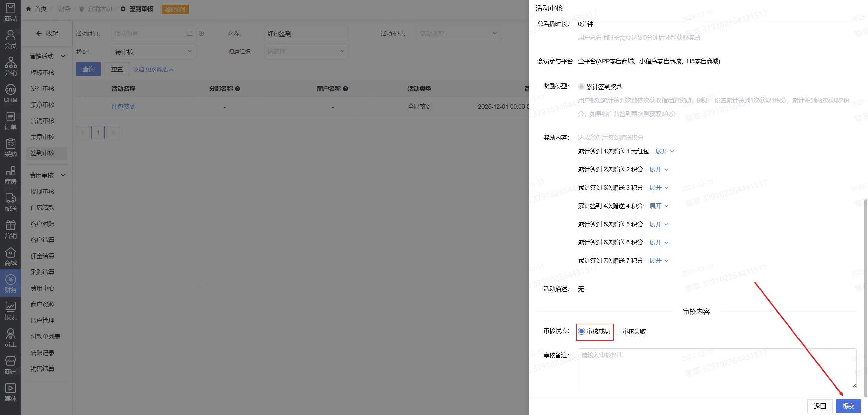The height and width of the screenshot is (415, 868).
Task: Select the 审核成功 radio button
Action: pyautogui.click(x=581, y=331)
